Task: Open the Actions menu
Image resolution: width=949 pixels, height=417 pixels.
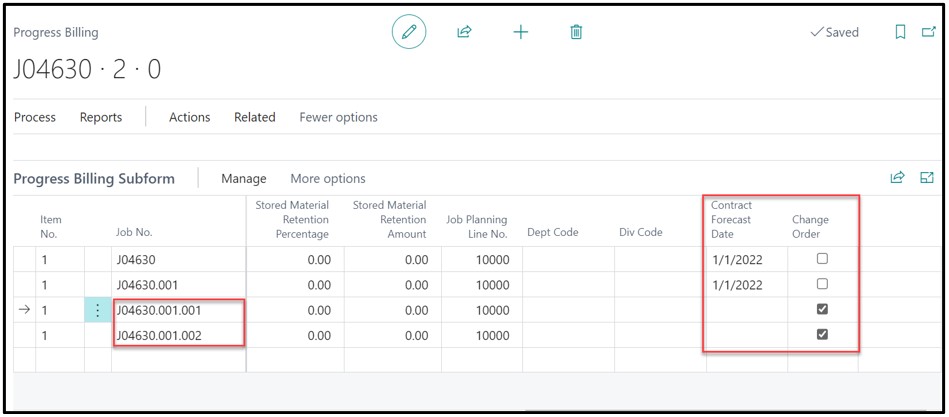Action: pos(189,117)
